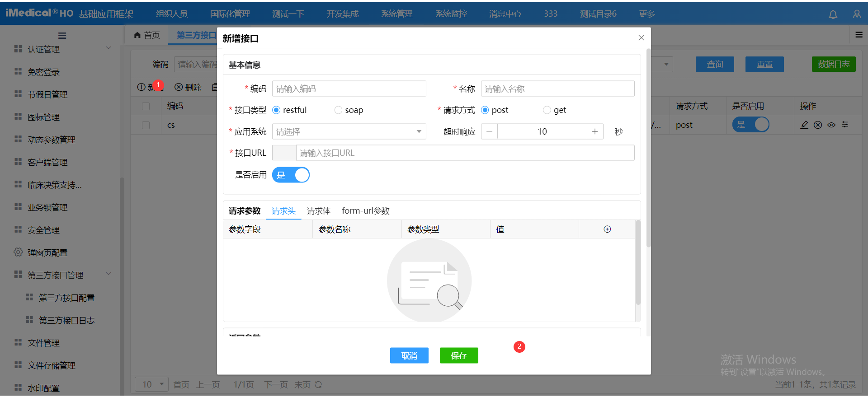Open 业务锁管理 in sidebar

click(47, 207)
